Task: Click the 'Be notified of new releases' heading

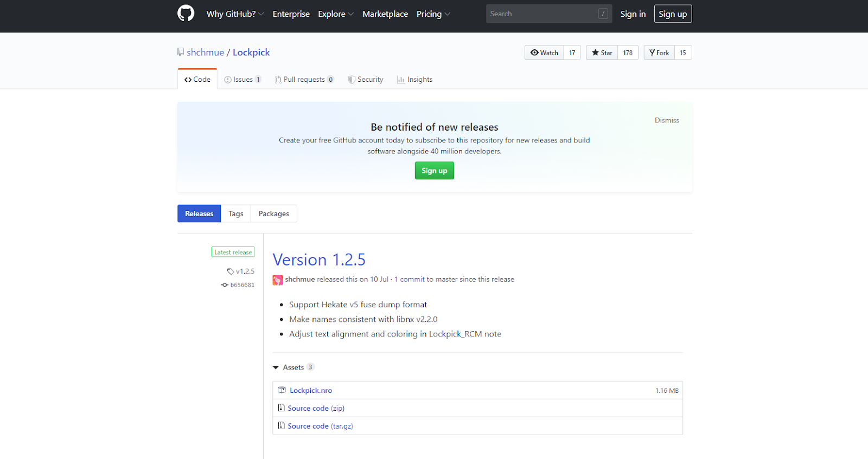Action: click(x=435, y=127)
